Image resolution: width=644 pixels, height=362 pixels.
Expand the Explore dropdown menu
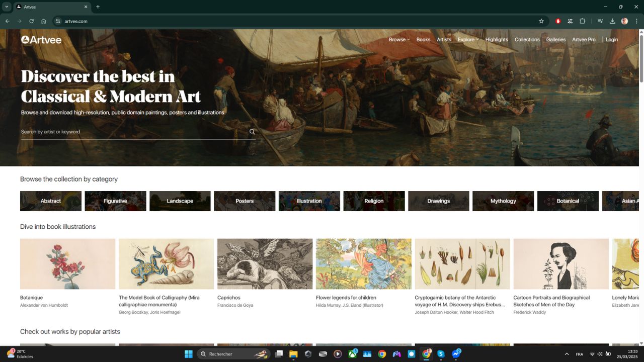point(467,39)
